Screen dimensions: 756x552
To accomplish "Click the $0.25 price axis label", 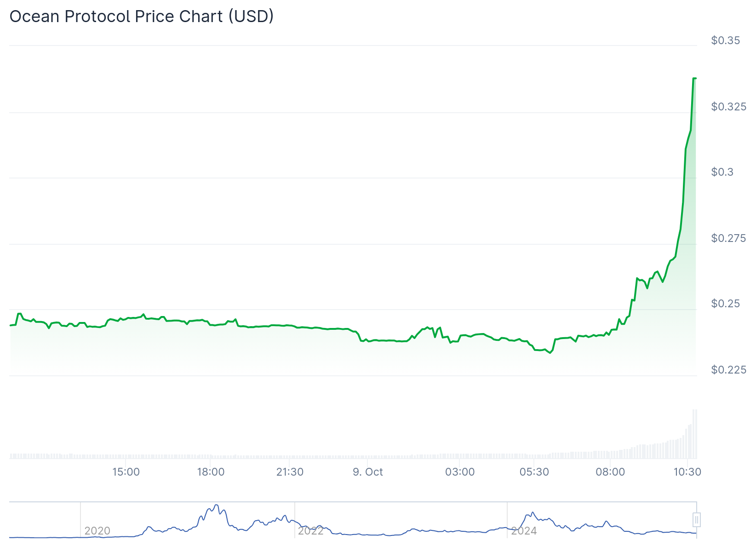I will point(726,304).
